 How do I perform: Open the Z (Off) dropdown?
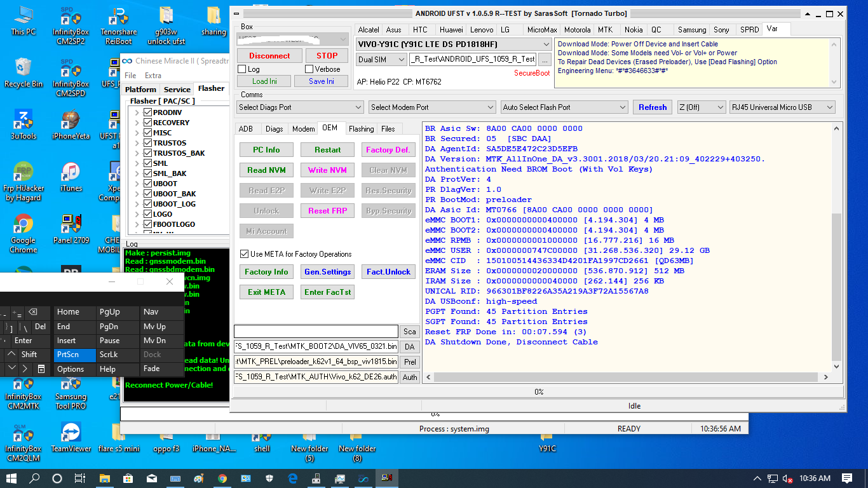tap(701, 107)
